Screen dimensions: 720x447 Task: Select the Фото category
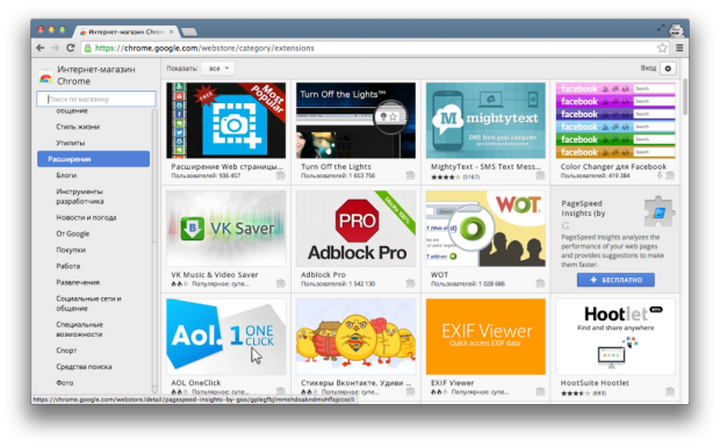pyautogui.click(x=65, y=382)
